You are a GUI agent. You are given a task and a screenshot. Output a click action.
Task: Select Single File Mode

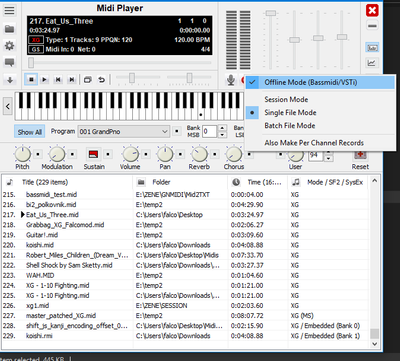click(320, 113)
